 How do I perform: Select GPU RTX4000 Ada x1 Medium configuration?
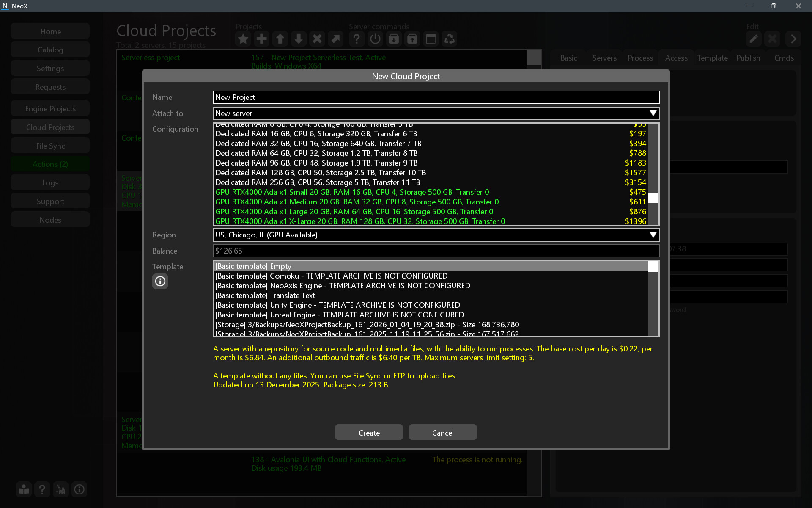[357, 202]
